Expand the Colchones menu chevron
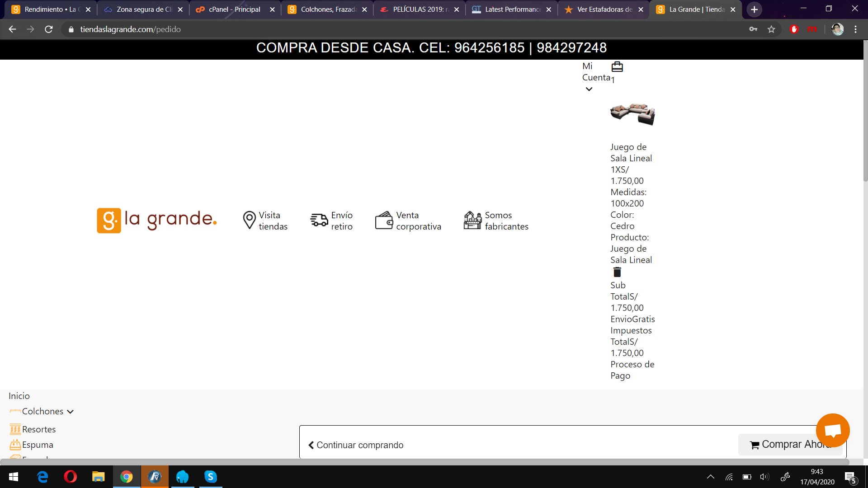The width and height of the screenshot is (868, 488). click(70, 412)
